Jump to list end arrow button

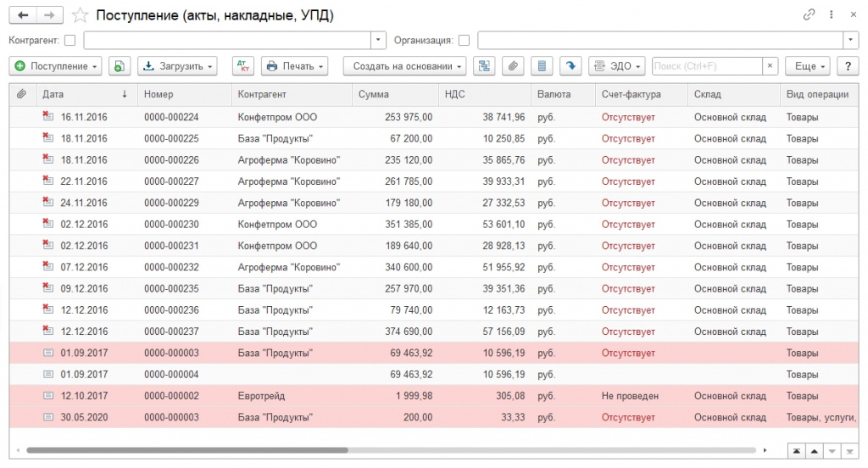(x=849, y=451)
